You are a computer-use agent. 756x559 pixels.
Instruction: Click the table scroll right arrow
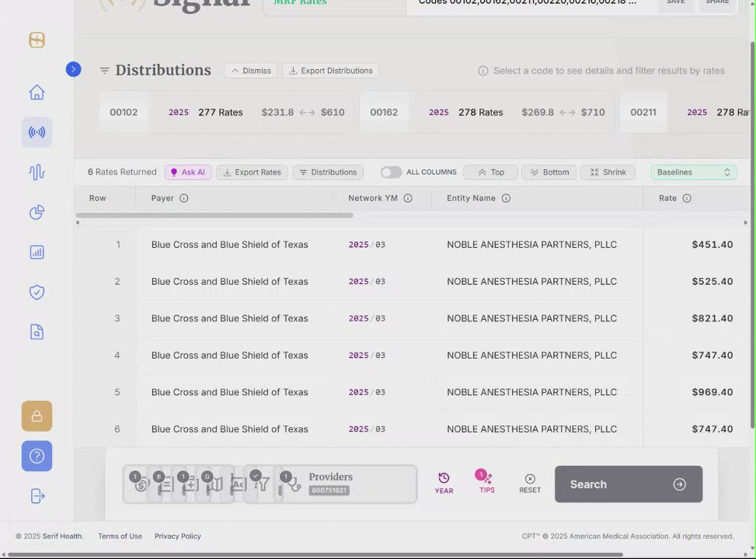pyautogui.click(x=745, y=223)
